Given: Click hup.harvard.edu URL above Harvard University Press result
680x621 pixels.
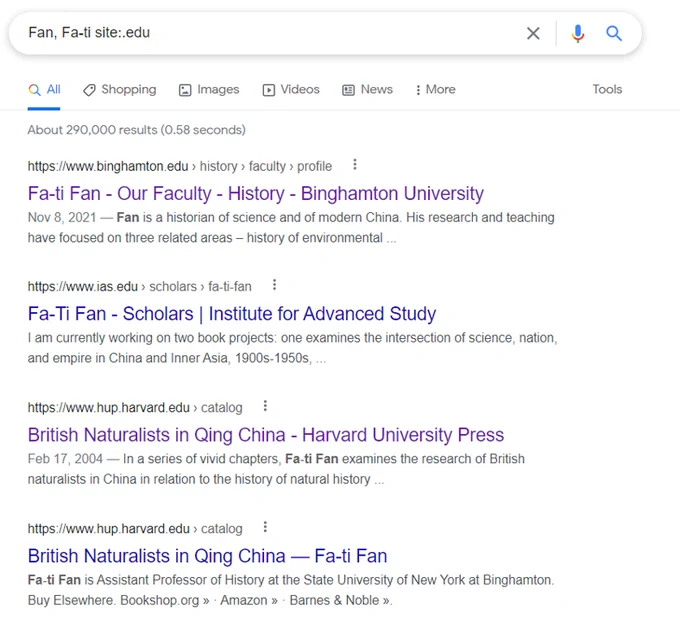Looking at the screenshot, I should click(x=135, y=408).
